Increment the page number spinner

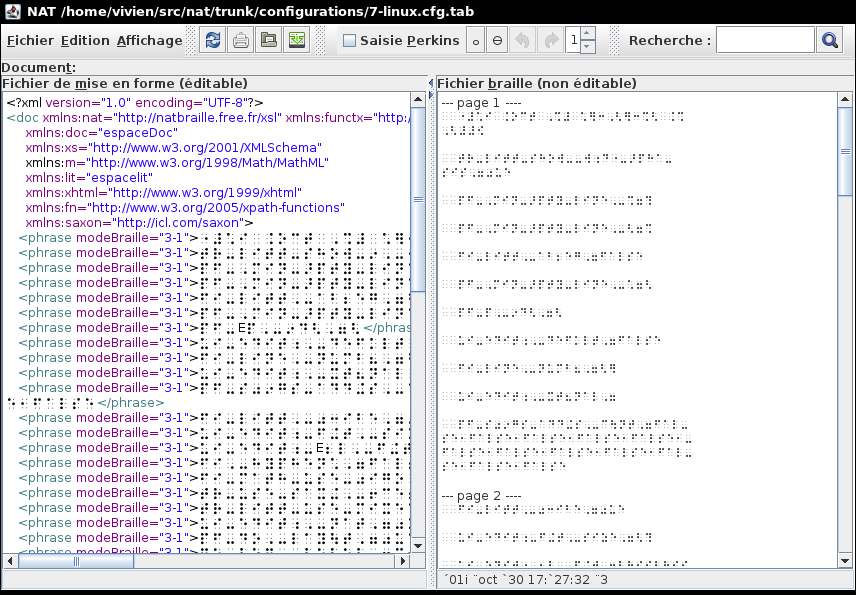point(588,35)
